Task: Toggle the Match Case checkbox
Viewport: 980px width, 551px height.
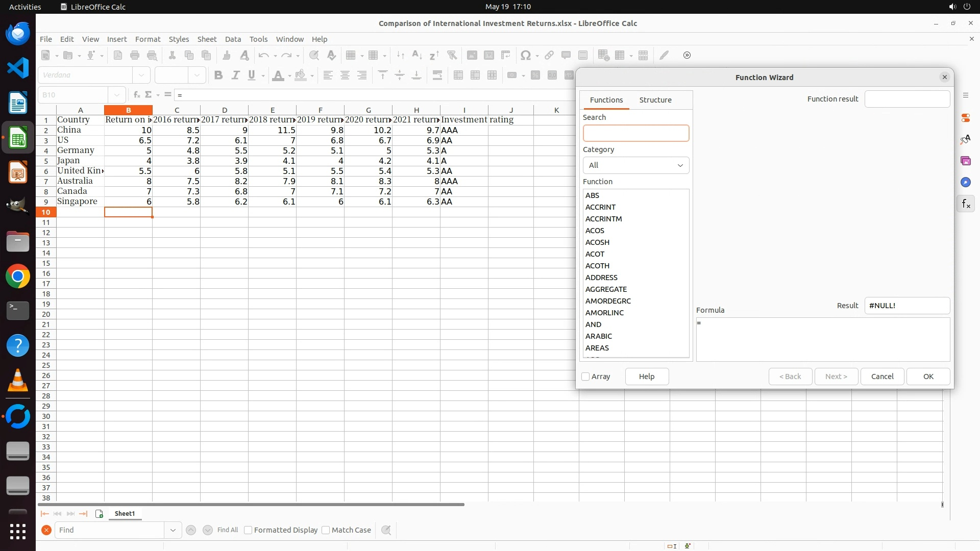Action: click(326, 530)
